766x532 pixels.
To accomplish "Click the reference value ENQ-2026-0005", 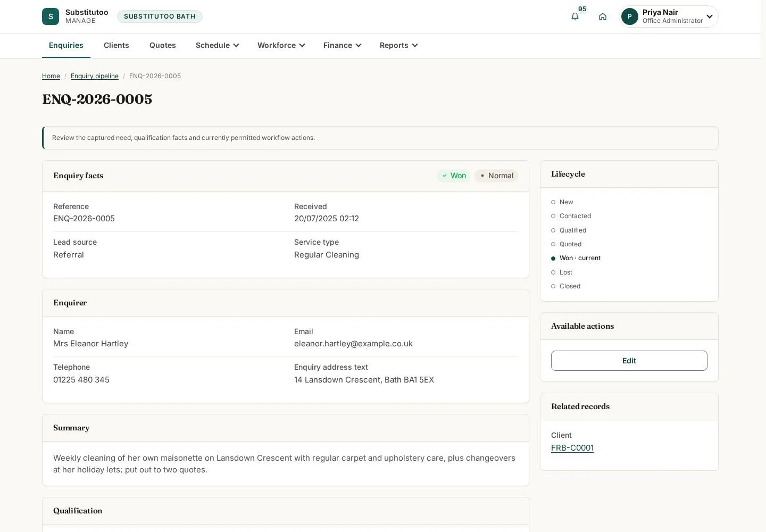I will tap(84, 219).
